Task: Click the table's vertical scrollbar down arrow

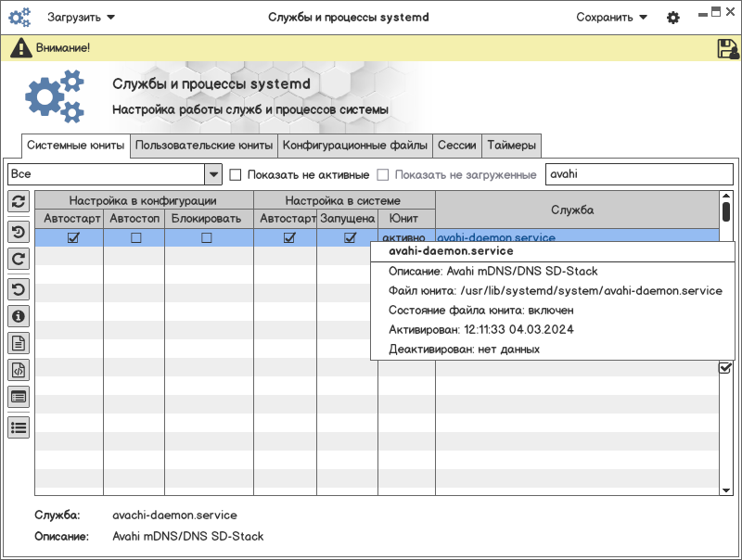Action: [x=726, y=489]
